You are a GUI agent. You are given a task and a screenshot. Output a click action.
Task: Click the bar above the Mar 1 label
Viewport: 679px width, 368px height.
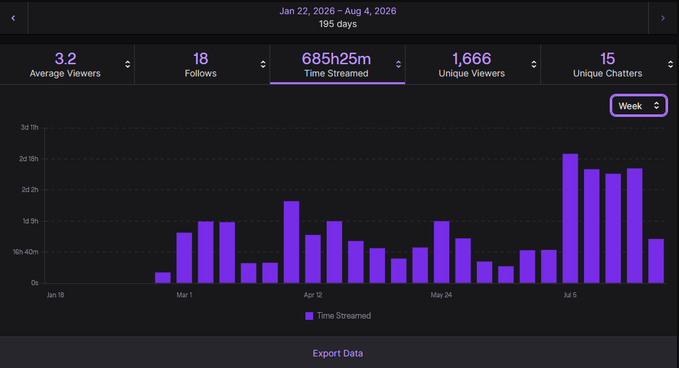pos(184,258)
